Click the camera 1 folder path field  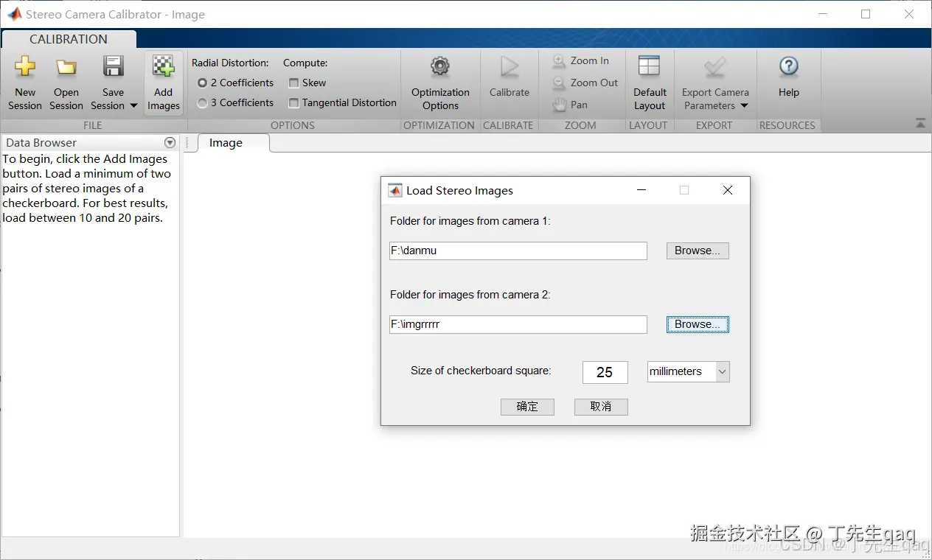point(518,251)
